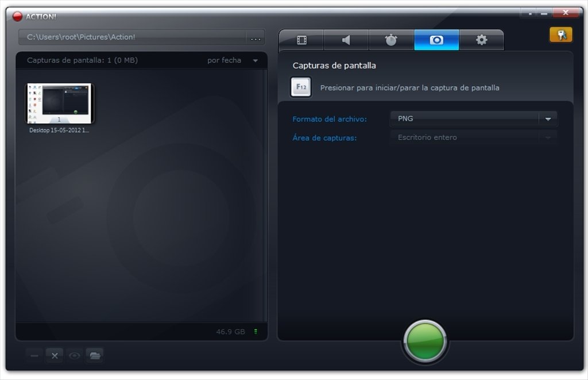Open the 'por fecha' sort dropdown

[233, 60]
